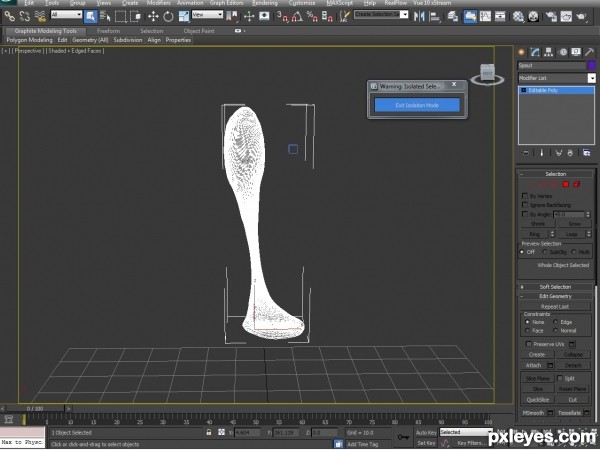Expand the Soft Selection rollout
The height and width of the screenshot is (450, 600).
pos(555,287)
